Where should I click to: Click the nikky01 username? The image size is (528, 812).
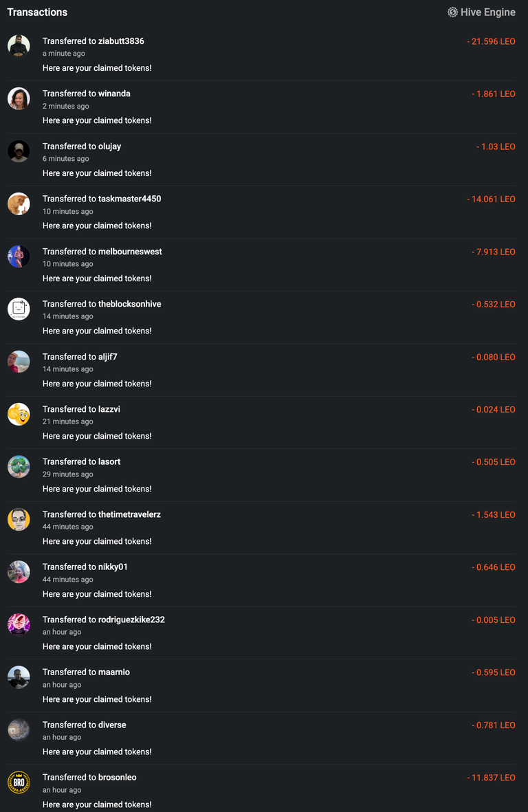click(113, 567)
